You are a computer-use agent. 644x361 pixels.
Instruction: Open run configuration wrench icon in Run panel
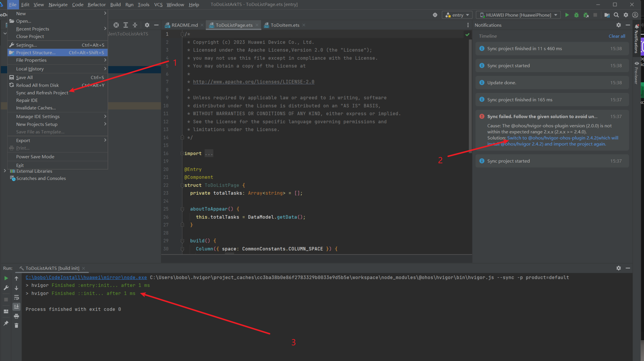pyautogui.click(x=6, y=288)
